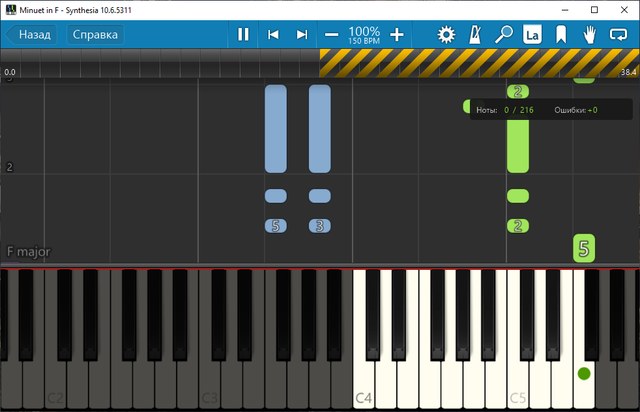Screen dimensions: 640x412
Task: Click the F major key label
Action: pos(29,252)
